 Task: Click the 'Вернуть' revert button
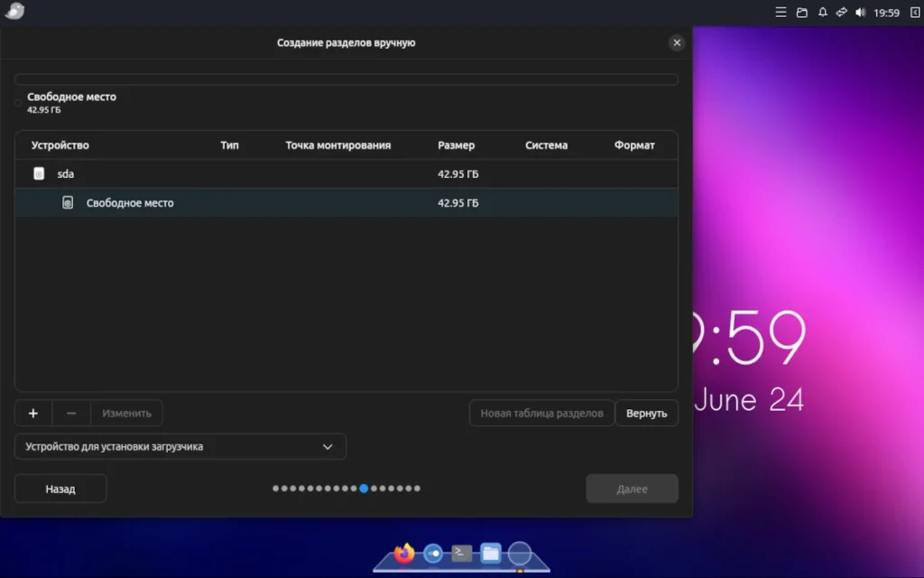[x=646, y=413]
